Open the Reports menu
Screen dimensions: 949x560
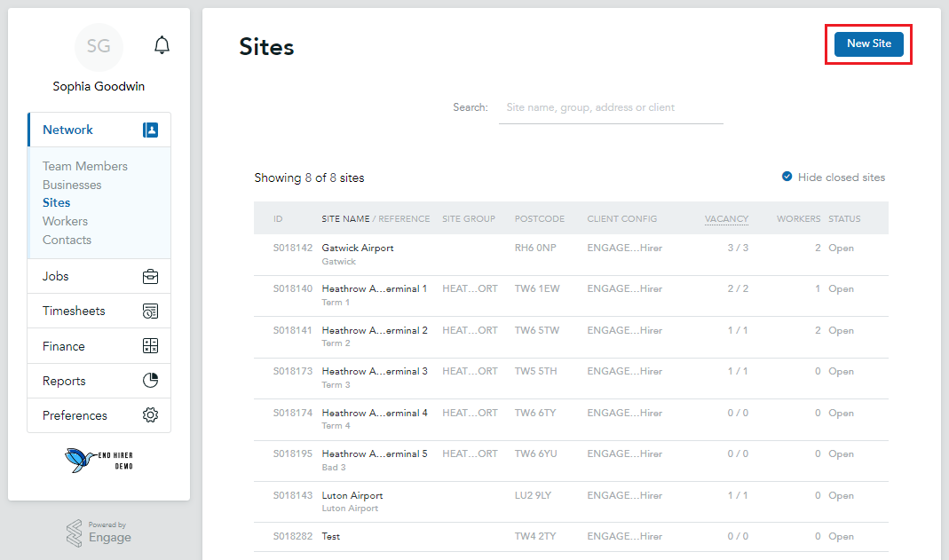click(x=99, y=381)
